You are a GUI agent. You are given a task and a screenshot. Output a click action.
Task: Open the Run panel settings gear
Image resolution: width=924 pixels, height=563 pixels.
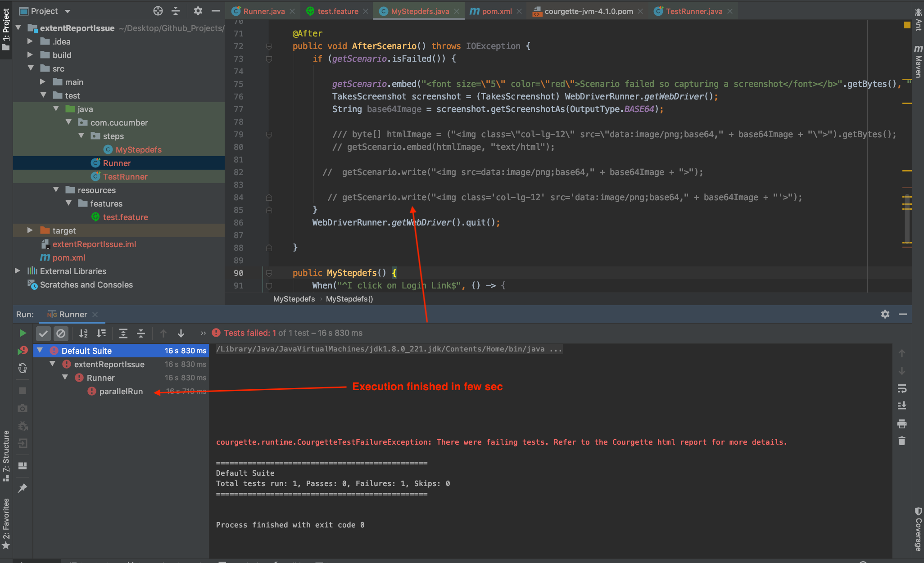point(885,314)
